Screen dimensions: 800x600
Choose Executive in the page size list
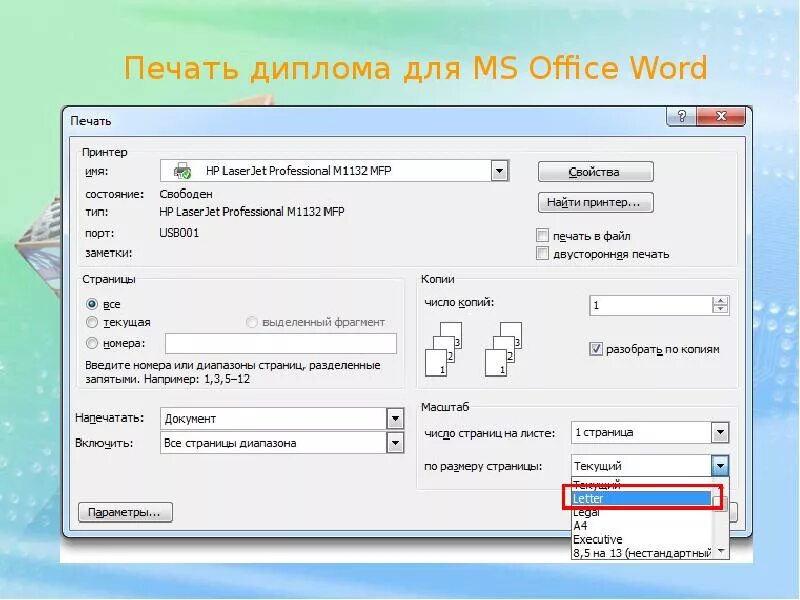[642, 539]
